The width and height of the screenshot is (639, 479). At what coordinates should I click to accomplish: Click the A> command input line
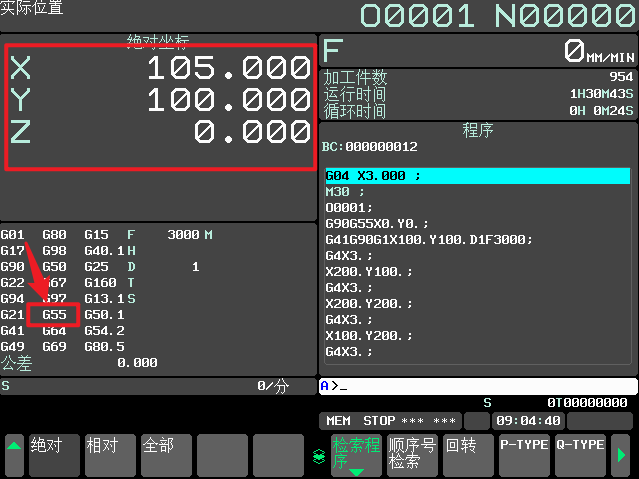point(477,386)
